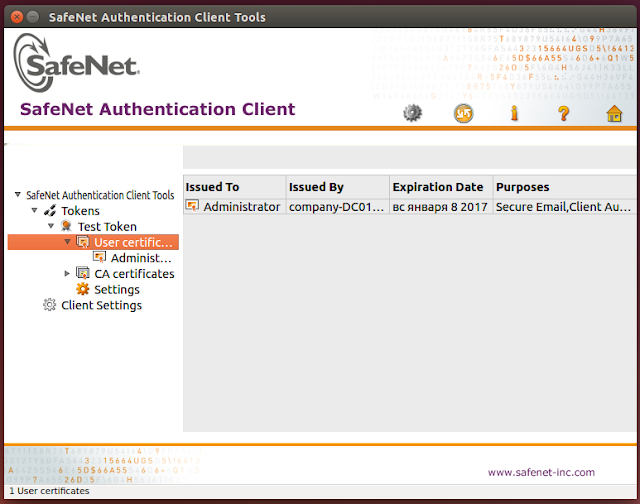Image resolution: width=640 pixels, height=504 pixels.
Task: Collapse SafeNet Authentication Client Tools root
Action: pyautogui.click(x=18, y=195)
